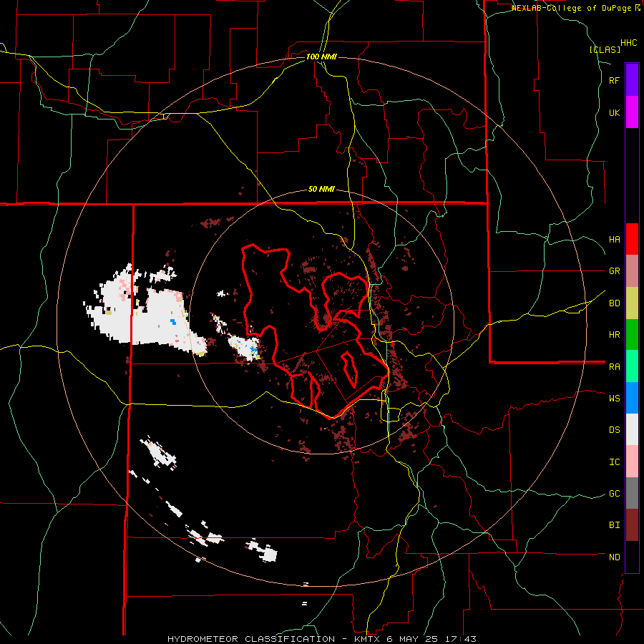Viewport: 644px width, 644px height.
Task: Click the BI legend label
Action: click(x=615, y=525)
